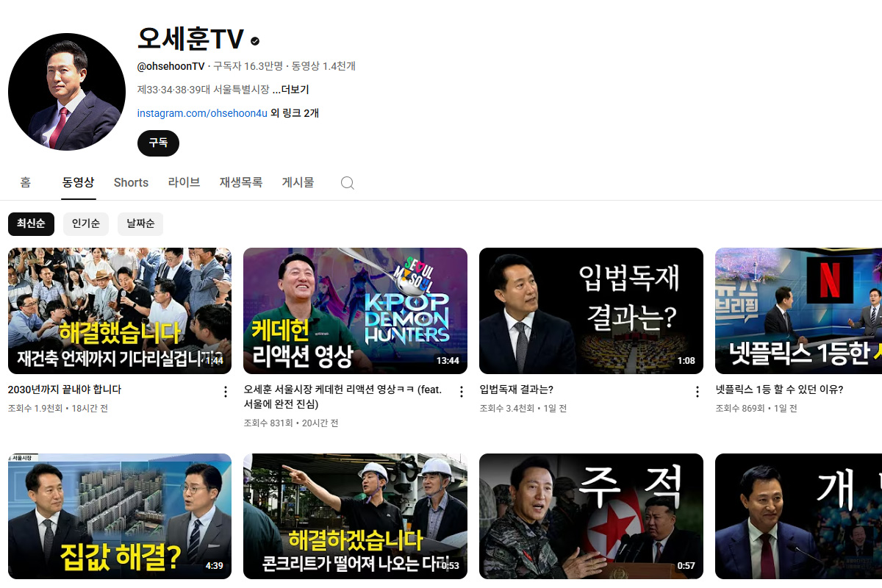Open the 입법독재 결과는? video title
This screenshot has height=588, width=882.
517,390
